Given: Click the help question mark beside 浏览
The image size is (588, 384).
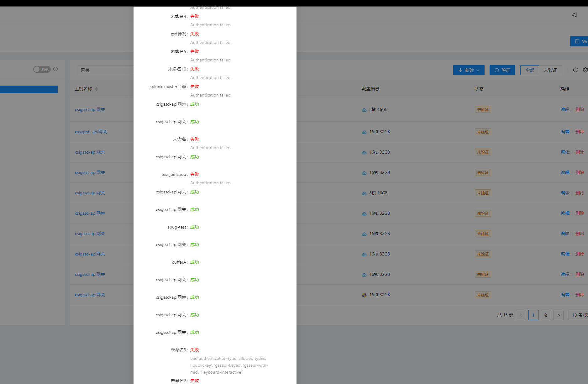Looking at the screenshot, I should click(x=55, y=69).
